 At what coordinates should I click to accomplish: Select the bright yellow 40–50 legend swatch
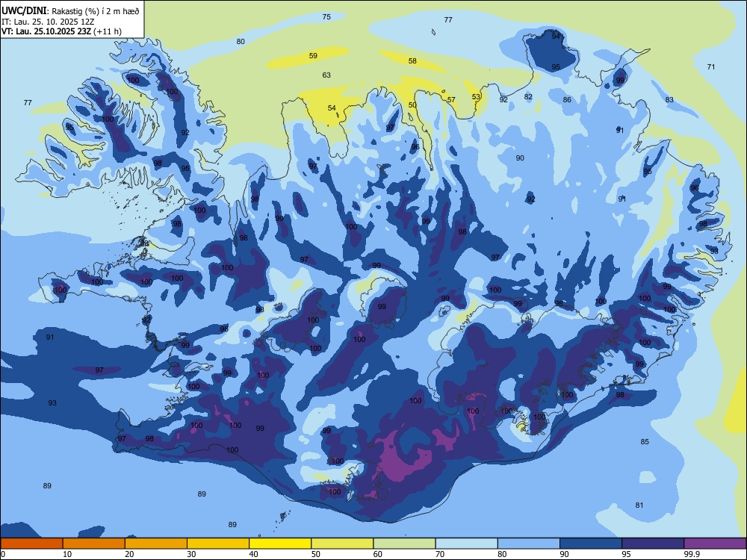click(x=280, y=544)
